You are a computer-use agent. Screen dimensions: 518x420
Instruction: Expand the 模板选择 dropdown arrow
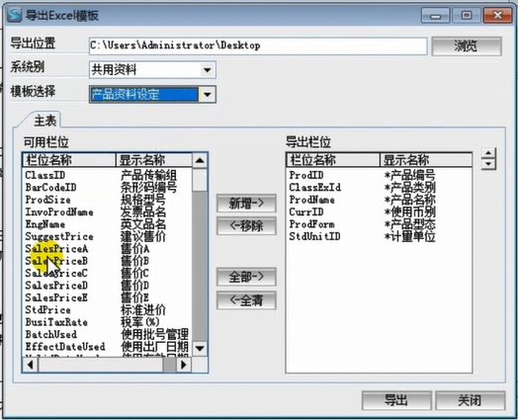pyautogui.click(x=208, y=95)
